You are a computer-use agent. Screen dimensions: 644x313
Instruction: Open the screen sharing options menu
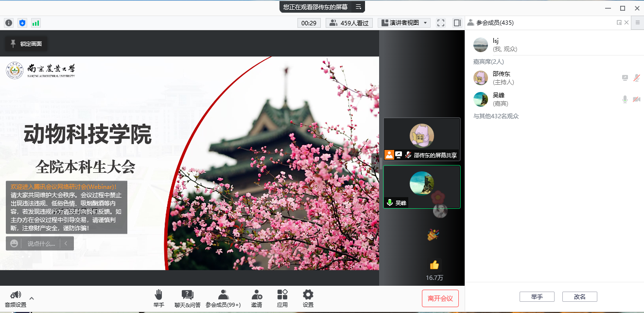[359, 7]
